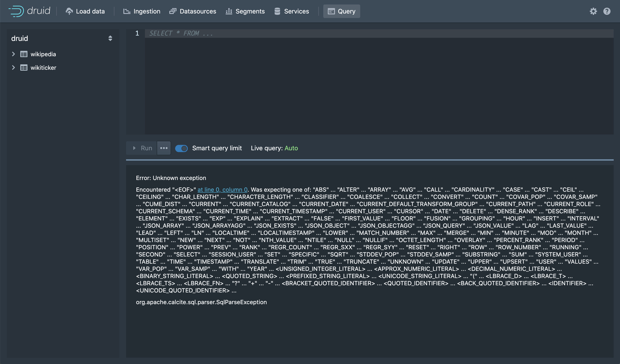The image size is (620, 364).
Task: Expand the wikiticker datasource tree
Action: click(14, 67)
